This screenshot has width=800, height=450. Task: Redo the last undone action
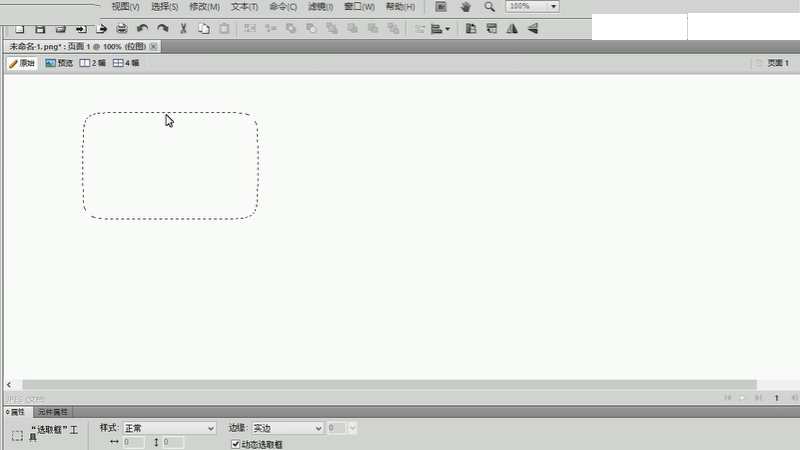pyautogui.click(x=163, y=29)
